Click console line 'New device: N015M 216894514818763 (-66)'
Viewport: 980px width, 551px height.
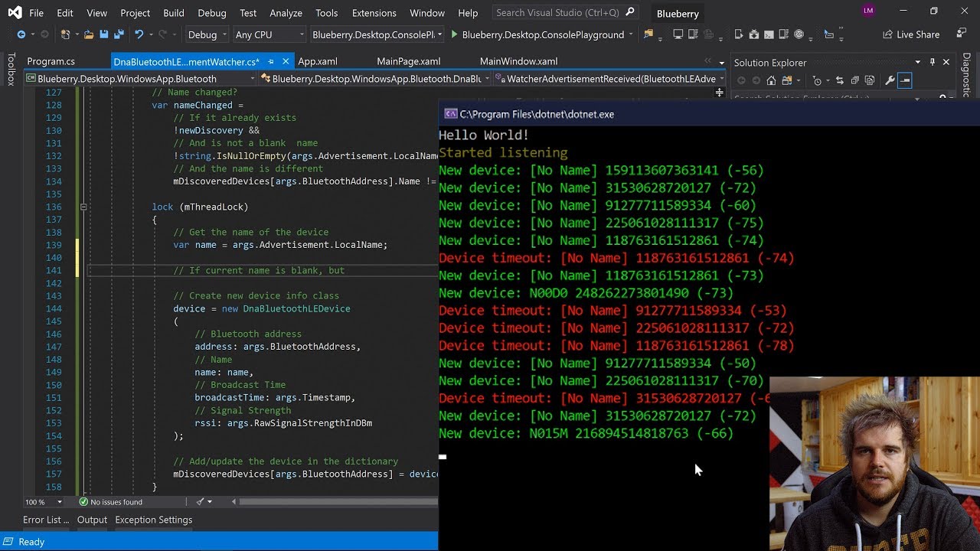586,433
